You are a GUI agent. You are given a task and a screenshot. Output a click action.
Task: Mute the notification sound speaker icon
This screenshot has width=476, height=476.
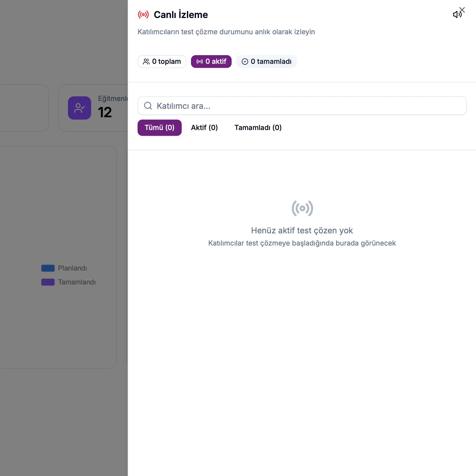(456, 15)
